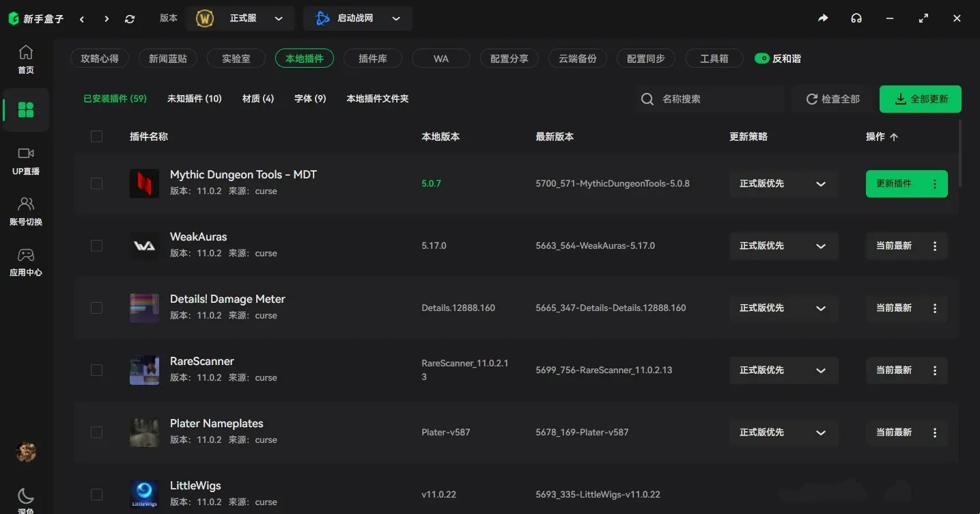Open update policy dropdown for Mythic Dungeon Tools
Viewport: 980px width, 514px height.
[783, 184]
